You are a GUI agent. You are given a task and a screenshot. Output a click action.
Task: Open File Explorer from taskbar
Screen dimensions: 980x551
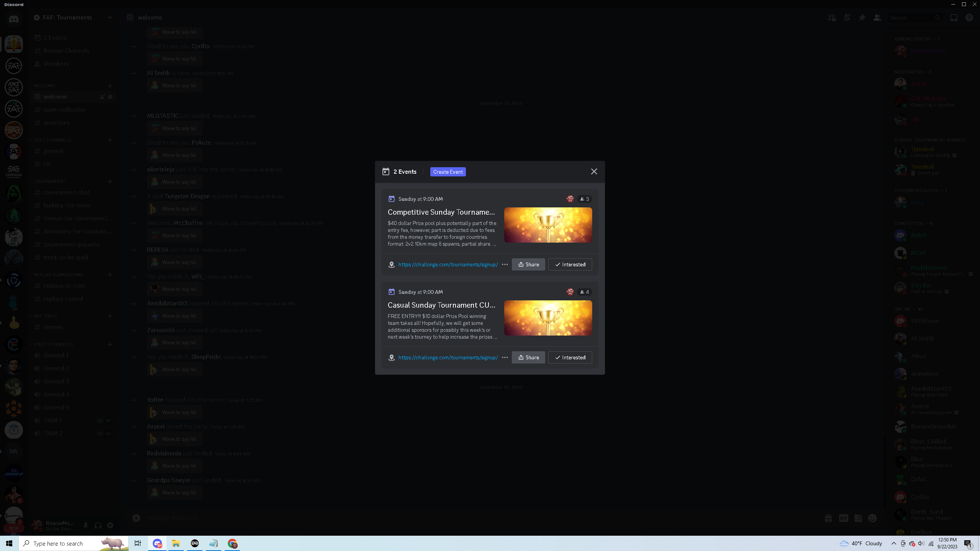(176, 543)
